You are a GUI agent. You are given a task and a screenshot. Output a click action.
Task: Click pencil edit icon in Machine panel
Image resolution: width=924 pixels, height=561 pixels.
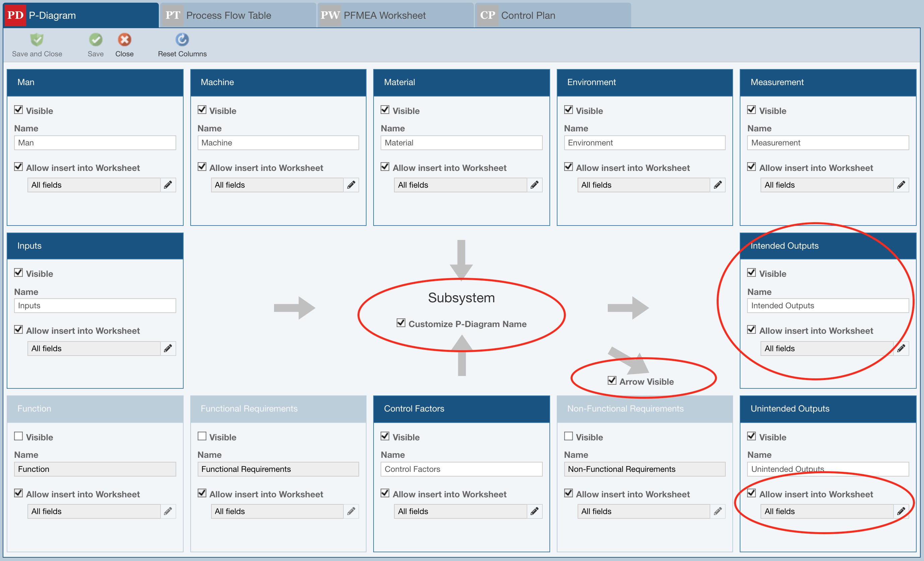(x=351, y=185)
